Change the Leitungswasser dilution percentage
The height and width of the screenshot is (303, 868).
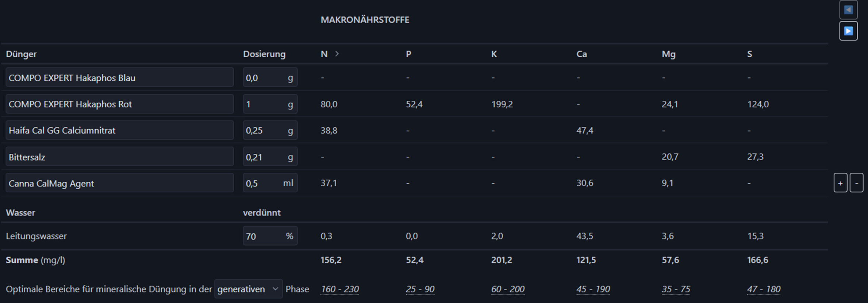click(264, 236)
